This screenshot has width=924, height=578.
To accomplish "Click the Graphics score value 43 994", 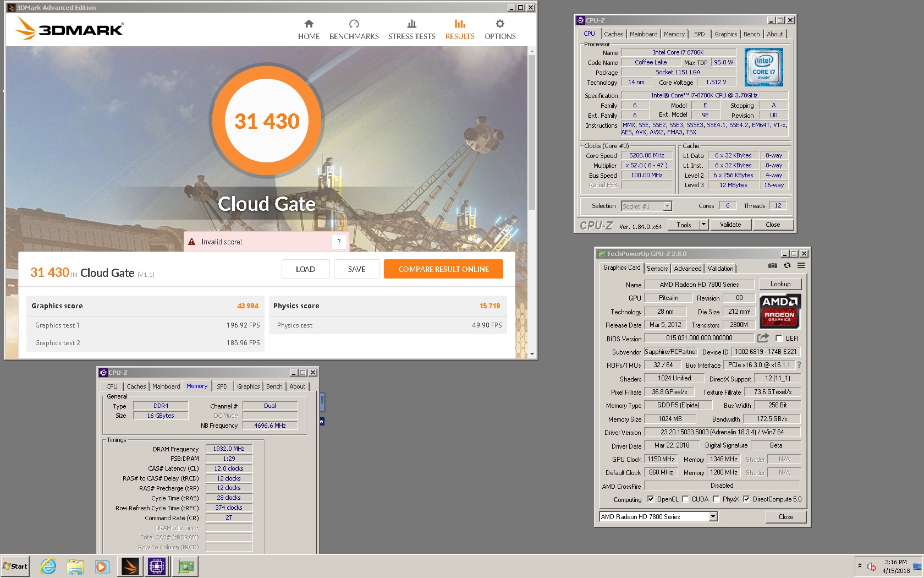I will pyautogui.click(x=248, y=306).
